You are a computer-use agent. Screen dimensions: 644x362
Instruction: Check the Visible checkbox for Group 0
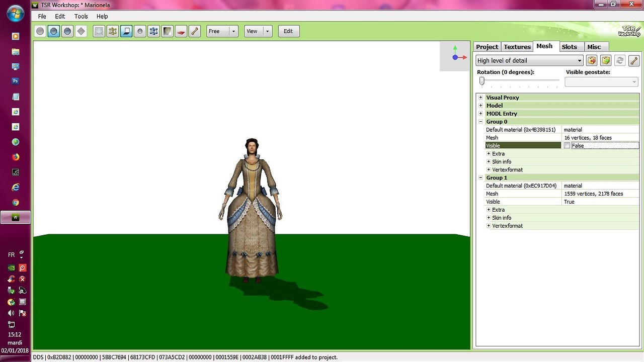click(x=567, y=146)
